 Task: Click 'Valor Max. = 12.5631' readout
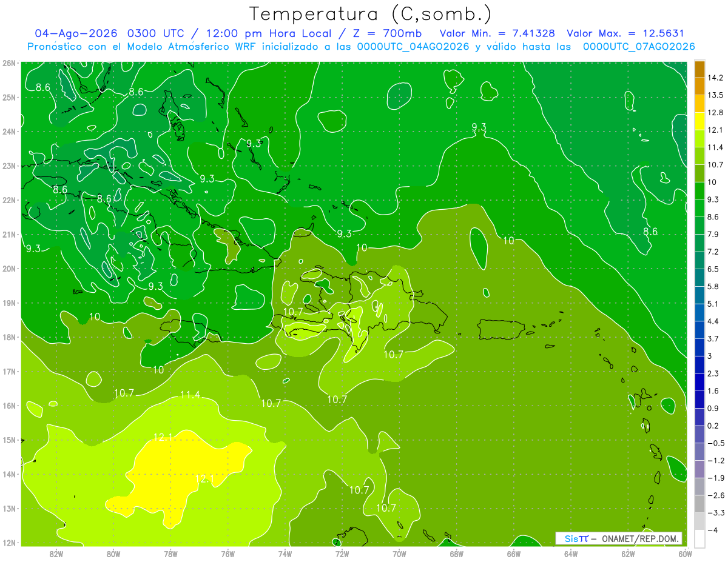[x=625, y=33]
